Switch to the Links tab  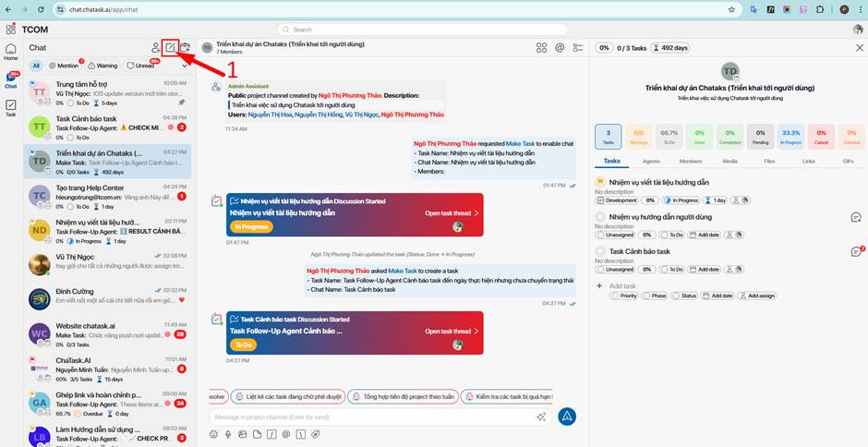808,162
